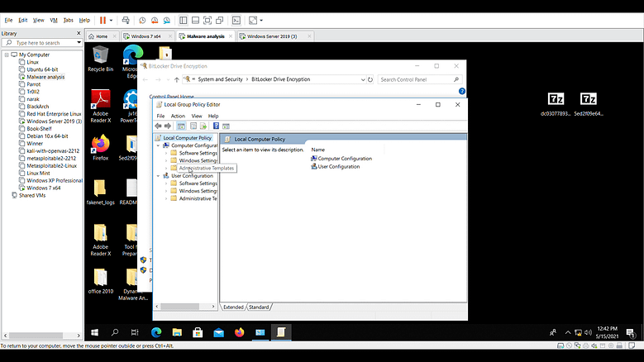Open VMware console view icon
Viewport: 644px width, 362px height.
point(236,20)
